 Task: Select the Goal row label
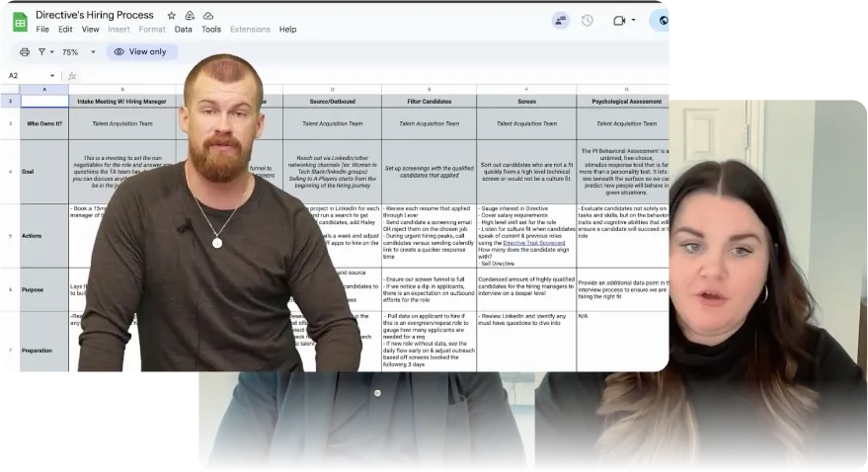(44, 172)
